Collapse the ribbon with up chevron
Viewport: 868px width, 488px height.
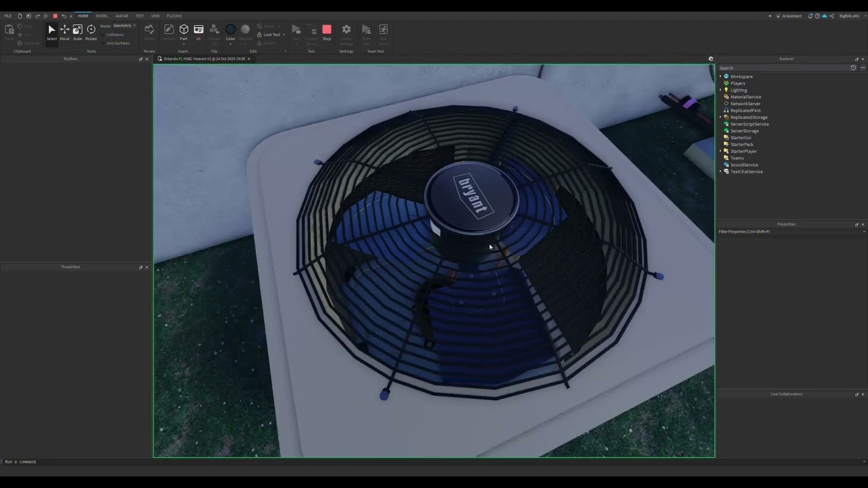pyautogui.click(x=770, y=16)
